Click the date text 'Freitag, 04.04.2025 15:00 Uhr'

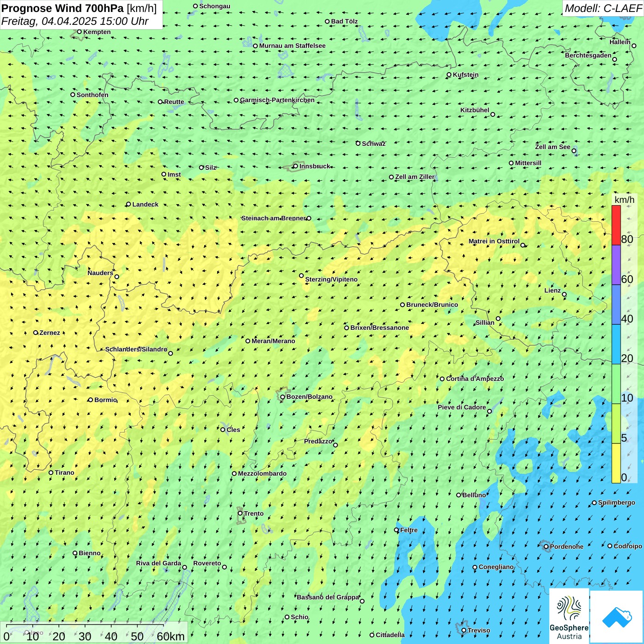[x=75, y=21]
